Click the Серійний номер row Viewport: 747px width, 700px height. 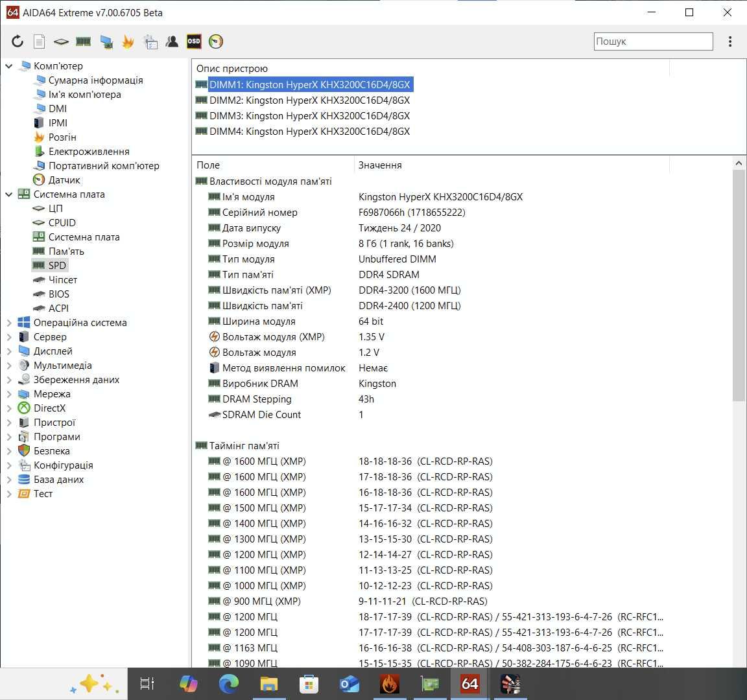pyautogui.click(x=462, y=213)
